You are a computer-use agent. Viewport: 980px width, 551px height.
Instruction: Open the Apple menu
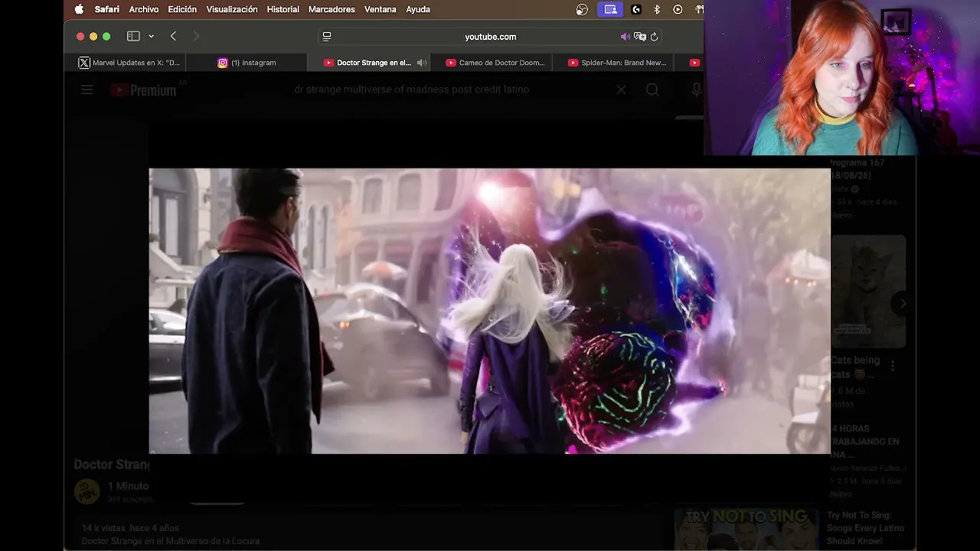(x=79, y=9)
